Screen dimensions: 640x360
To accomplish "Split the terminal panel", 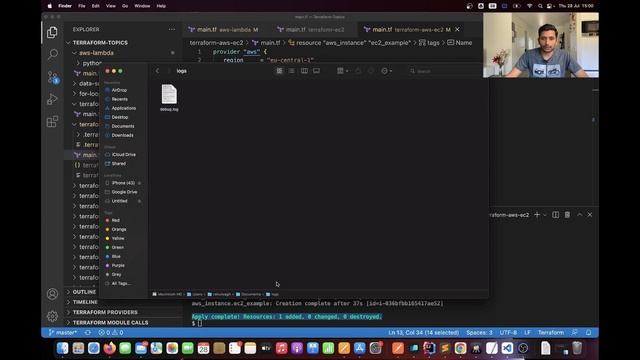I will (556, 215).
